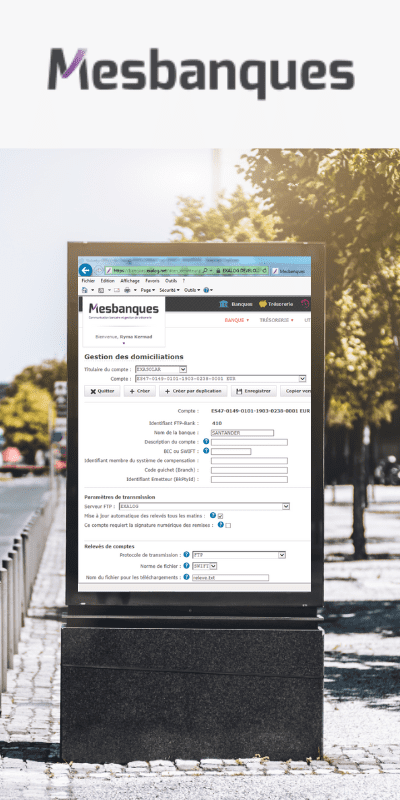Click the Nom de la banque input field

pyautogui.click(x=242, y=433)
